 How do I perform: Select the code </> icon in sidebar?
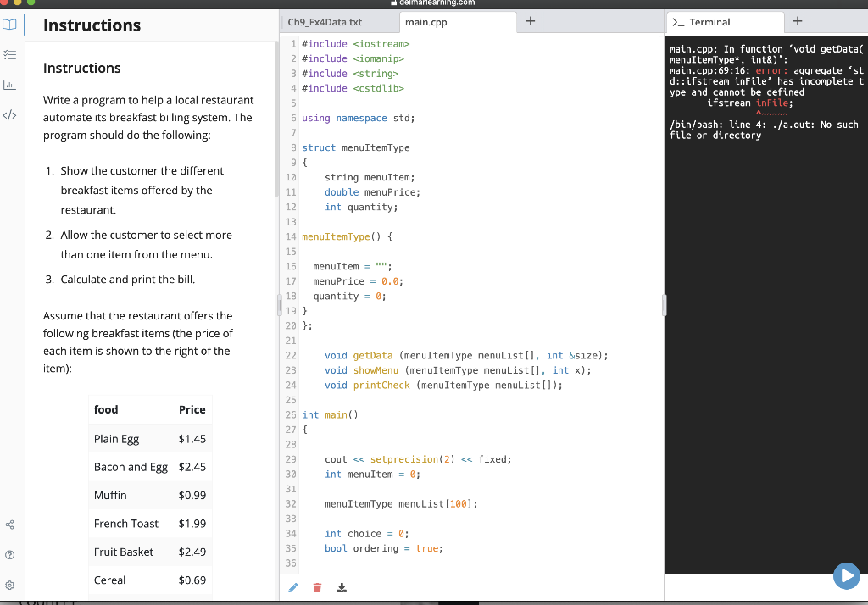[x=10, y=115]
